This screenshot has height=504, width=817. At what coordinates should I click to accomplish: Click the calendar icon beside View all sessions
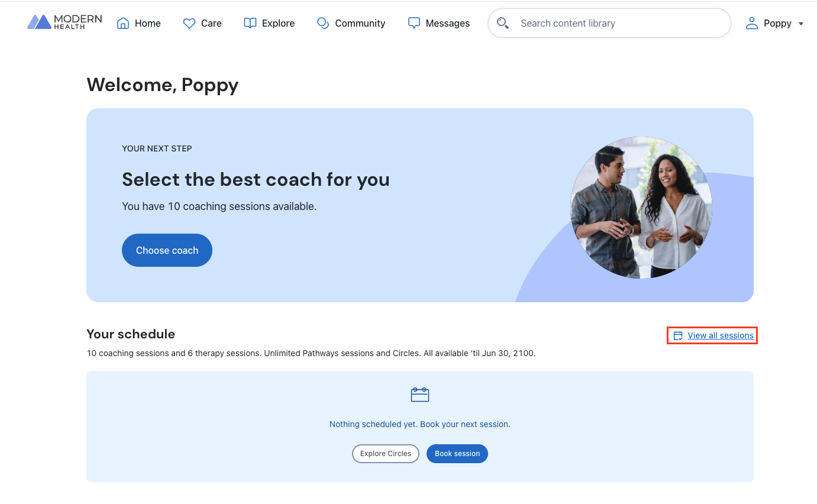point(678,335)
